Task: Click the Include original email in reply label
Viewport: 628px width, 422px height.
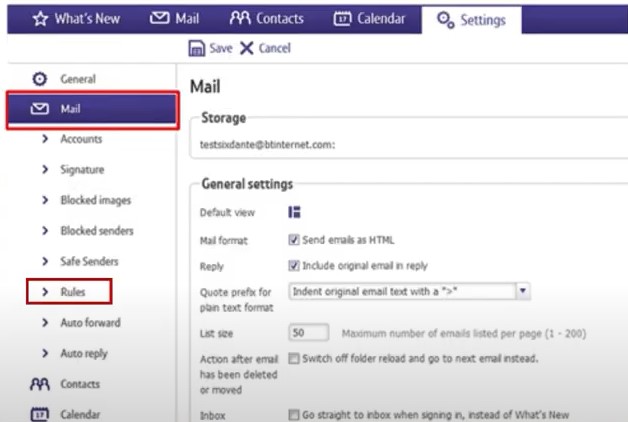Action: (365, 266)
